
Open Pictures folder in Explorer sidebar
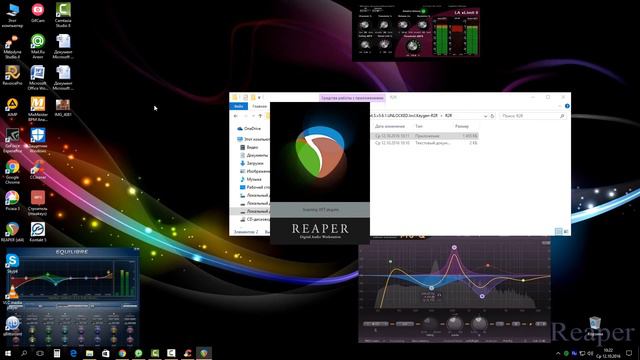point(255,171)
